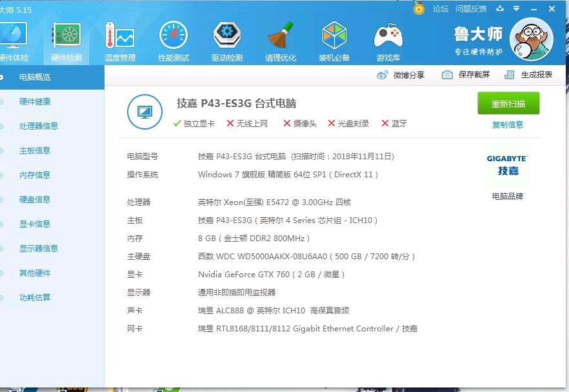Open 游戏库 gamepad icon
The height and width of the screenshot is (392, 569).
[388, 36]
